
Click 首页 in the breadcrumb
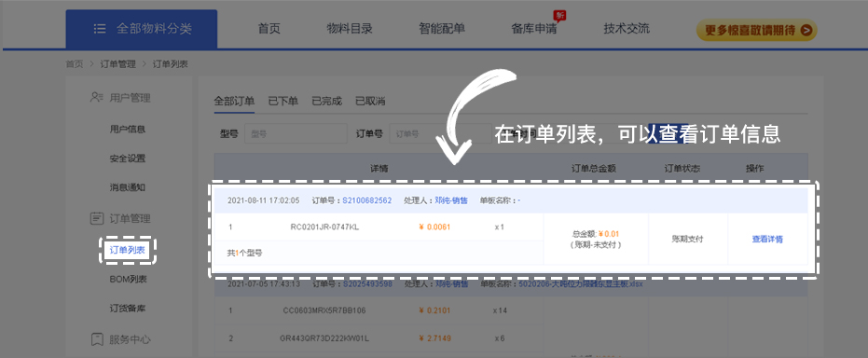75,63
